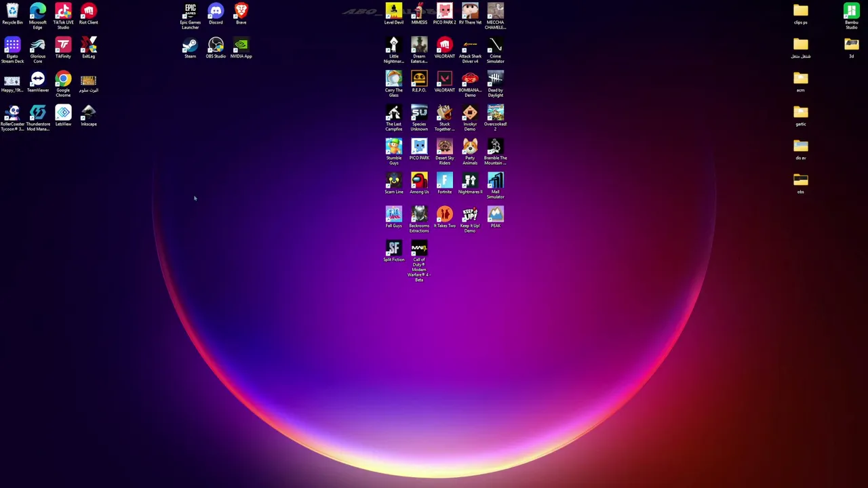Click the Bambu Studio shortcut

[852, 16]
